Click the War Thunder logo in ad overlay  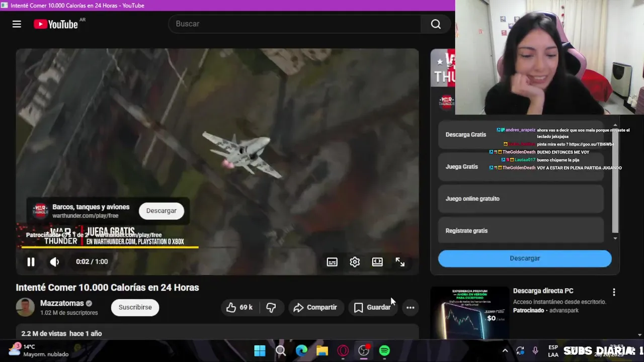[40, 211]
